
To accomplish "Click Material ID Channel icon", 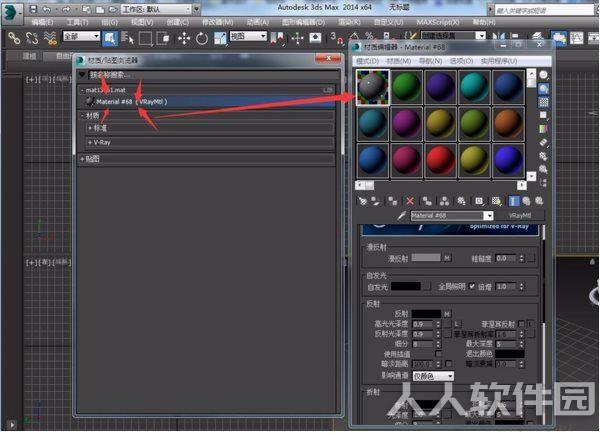I will coord(479,201).
